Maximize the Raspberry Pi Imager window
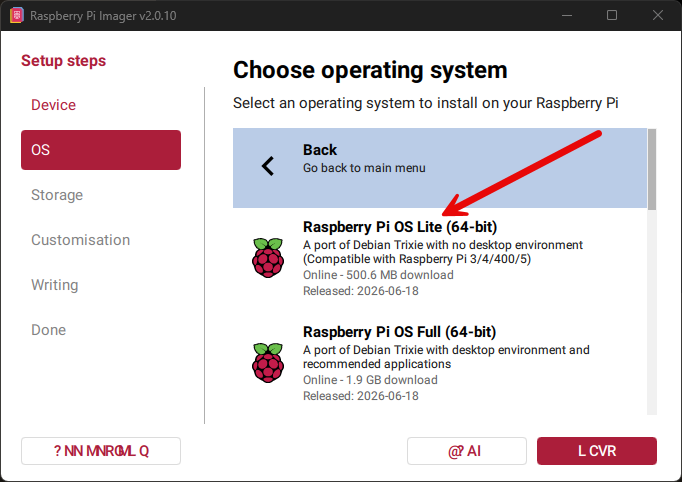 point(612,15)
